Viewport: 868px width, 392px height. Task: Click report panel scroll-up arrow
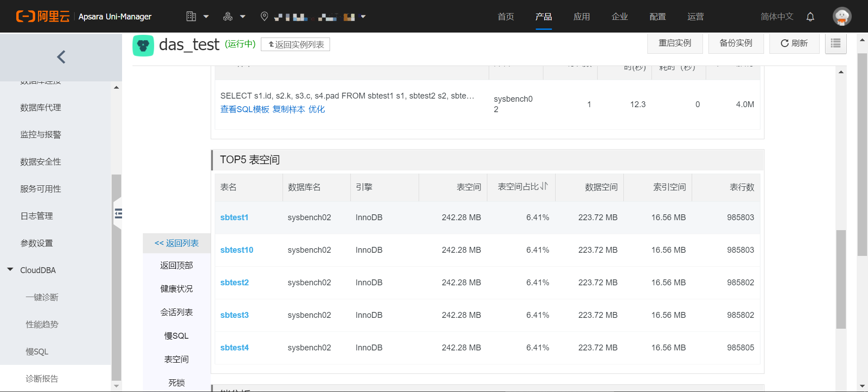pos(841,72)
